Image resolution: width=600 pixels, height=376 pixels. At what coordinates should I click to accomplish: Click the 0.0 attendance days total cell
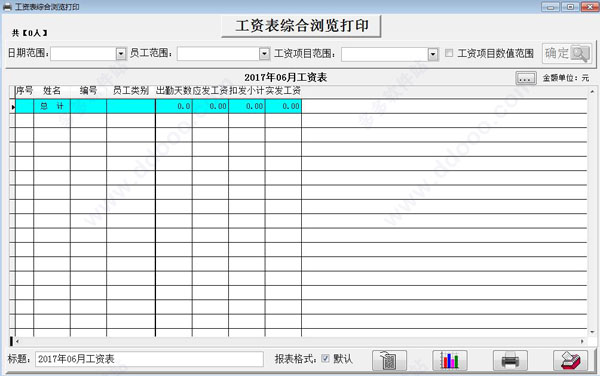[174, 106]
